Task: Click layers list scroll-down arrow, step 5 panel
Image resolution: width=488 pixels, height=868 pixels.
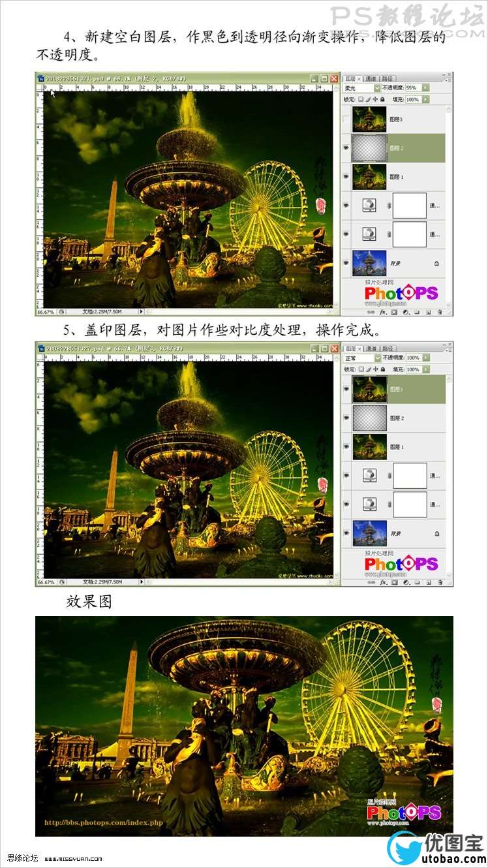Action: coord(448,574)
